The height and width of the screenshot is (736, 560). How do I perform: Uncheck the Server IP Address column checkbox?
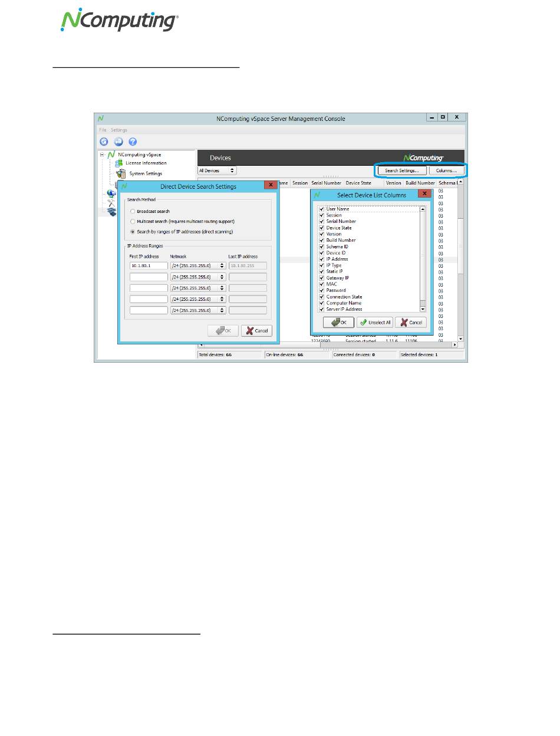[x=321, y=309]
